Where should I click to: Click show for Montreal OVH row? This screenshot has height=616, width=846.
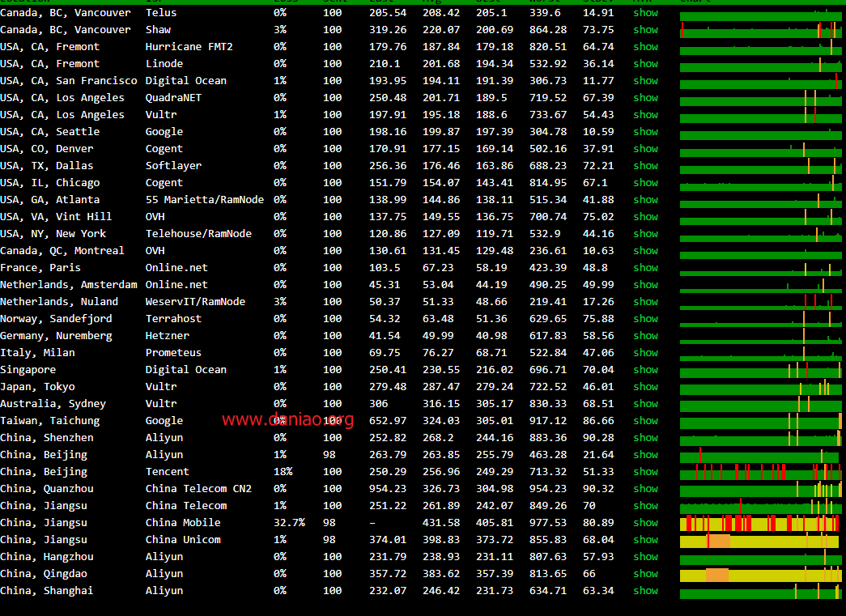point(645,250)
